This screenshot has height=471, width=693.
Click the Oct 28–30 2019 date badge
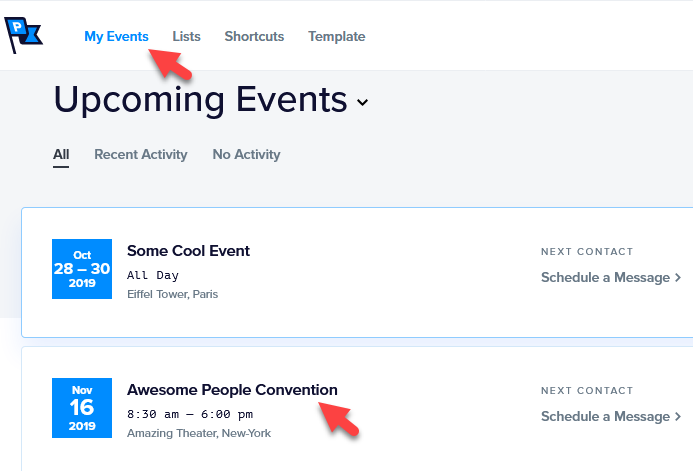coord(82,269)
